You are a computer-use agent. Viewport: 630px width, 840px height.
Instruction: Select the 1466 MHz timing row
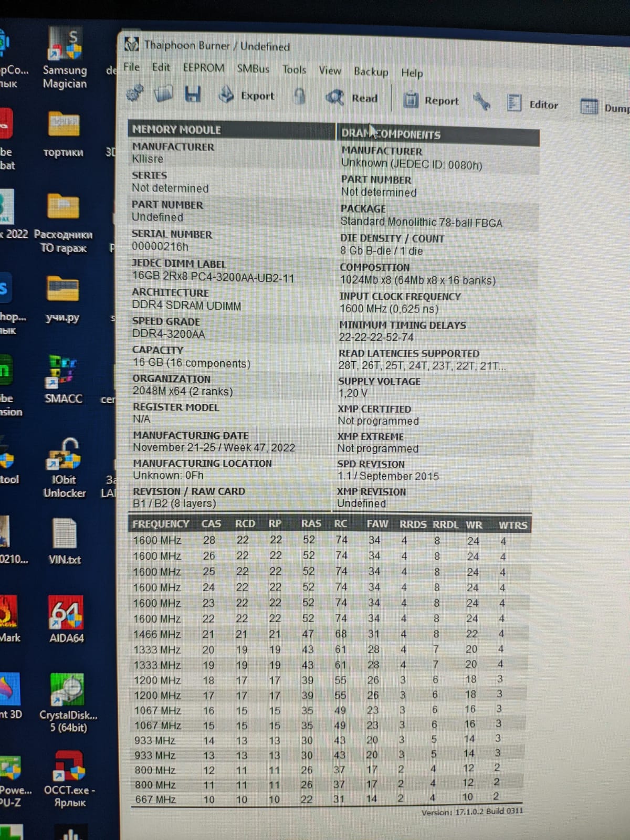[330, 634]
